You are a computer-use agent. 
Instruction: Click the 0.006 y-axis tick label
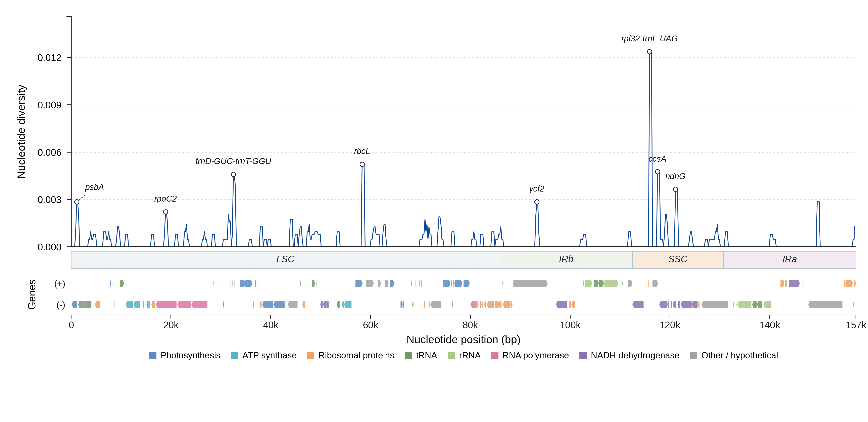(x=50, y=153)
